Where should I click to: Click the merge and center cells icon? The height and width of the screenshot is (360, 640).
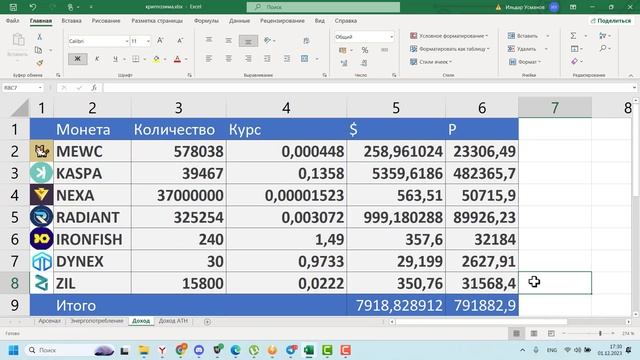(x=304, y=59)
